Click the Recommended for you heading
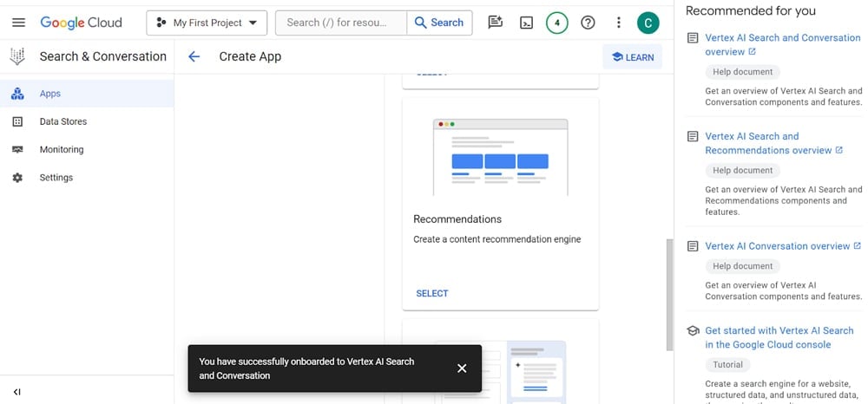This screenshot has width=868, height=404. [750, 10]
